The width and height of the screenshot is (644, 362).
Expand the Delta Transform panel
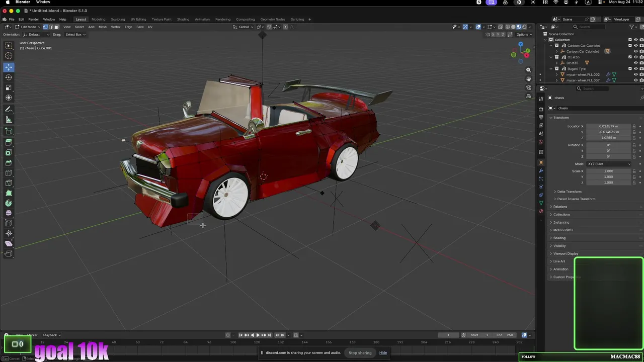point(569,192)
